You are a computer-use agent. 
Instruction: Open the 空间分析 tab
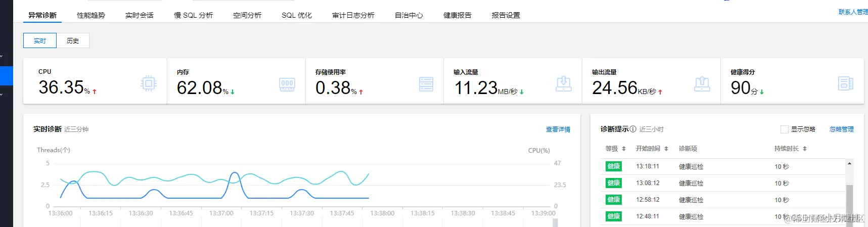(x=247, y=15)
